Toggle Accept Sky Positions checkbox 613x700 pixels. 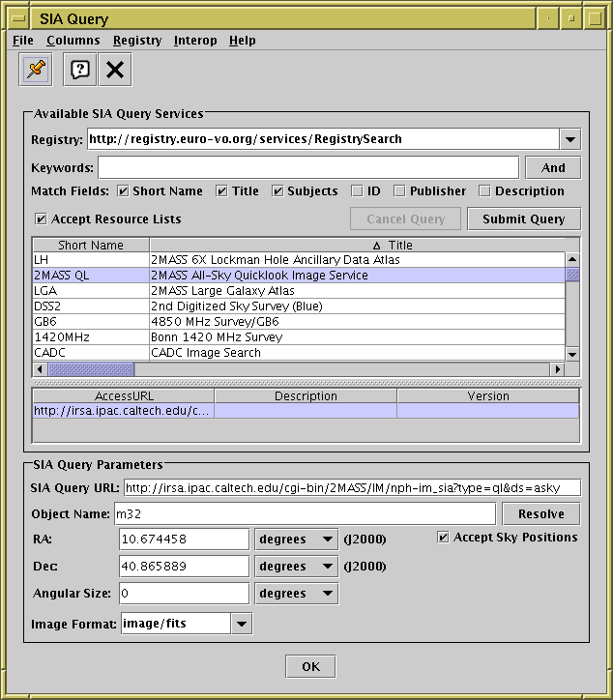pos(443,537)
